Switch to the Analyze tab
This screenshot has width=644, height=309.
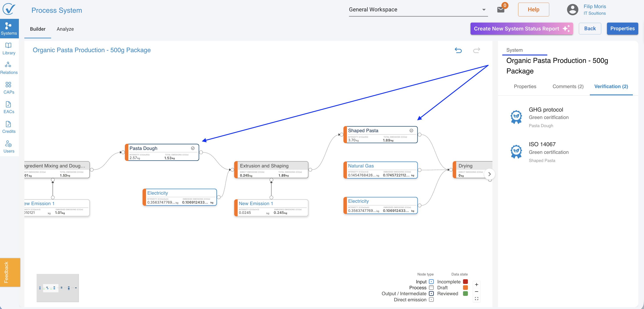(65, 29)
